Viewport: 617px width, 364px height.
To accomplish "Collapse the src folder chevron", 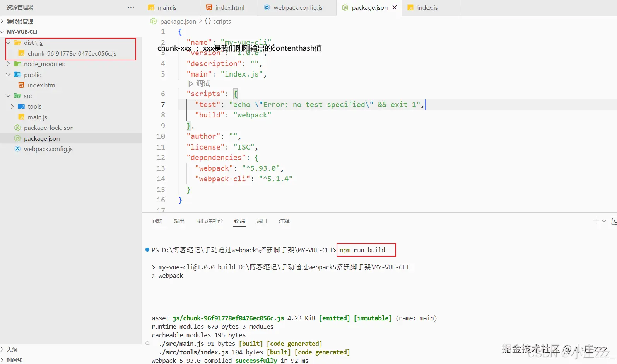I will [x=8, y=96].
